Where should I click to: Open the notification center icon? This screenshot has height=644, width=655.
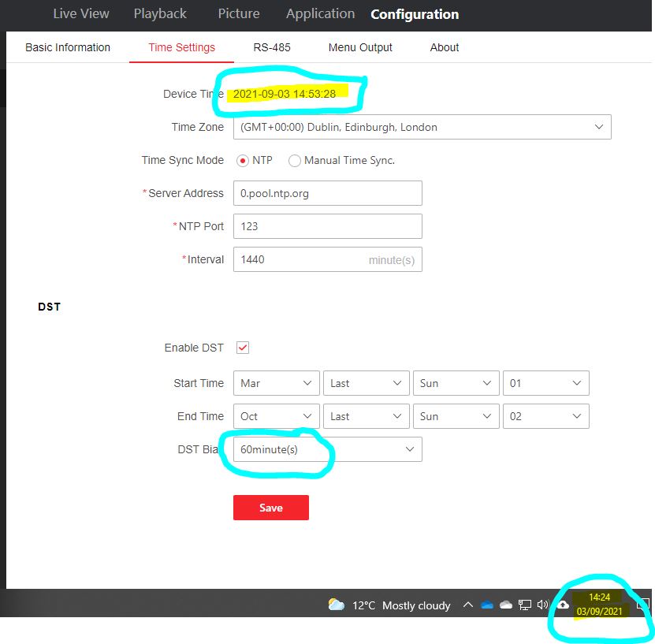[642, 605]
